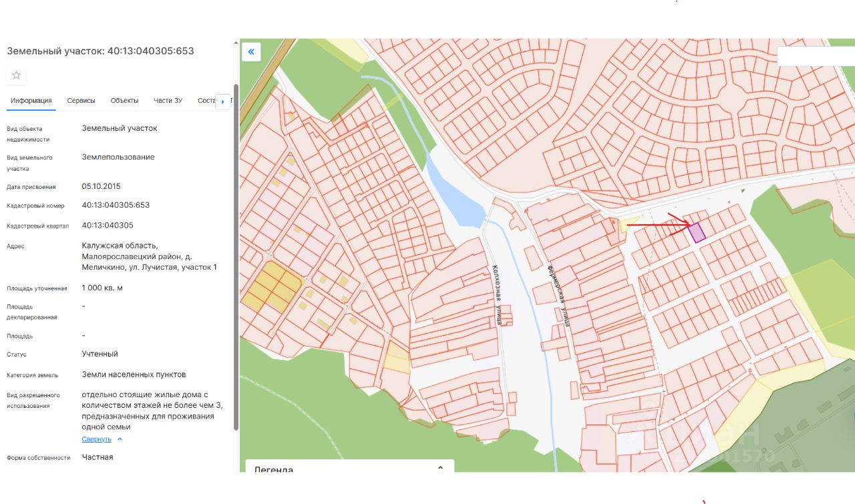855x504 pixels.
Task: Click the Кадастровый квартал value 40:13:040305
Action: click(108, 226)
